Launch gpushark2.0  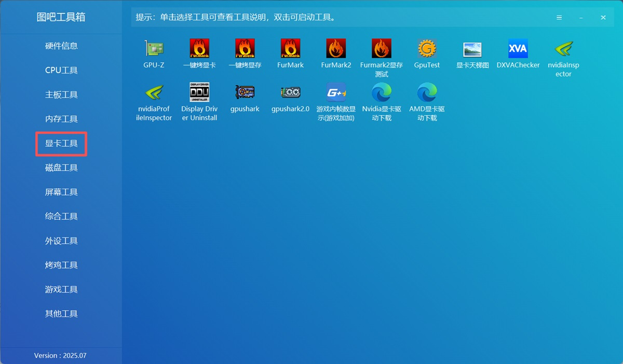click(x=290, y=99)
